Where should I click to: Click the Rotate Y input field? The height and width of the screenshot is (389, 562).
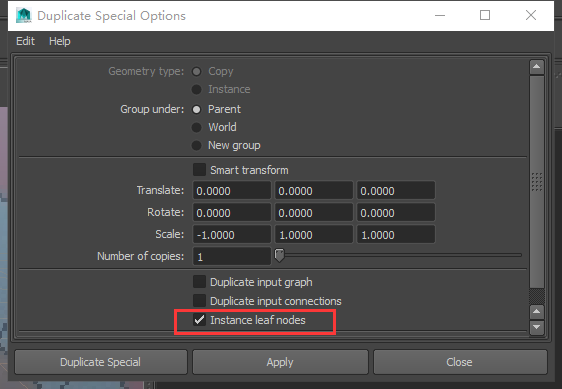click(x=314, y=212)
